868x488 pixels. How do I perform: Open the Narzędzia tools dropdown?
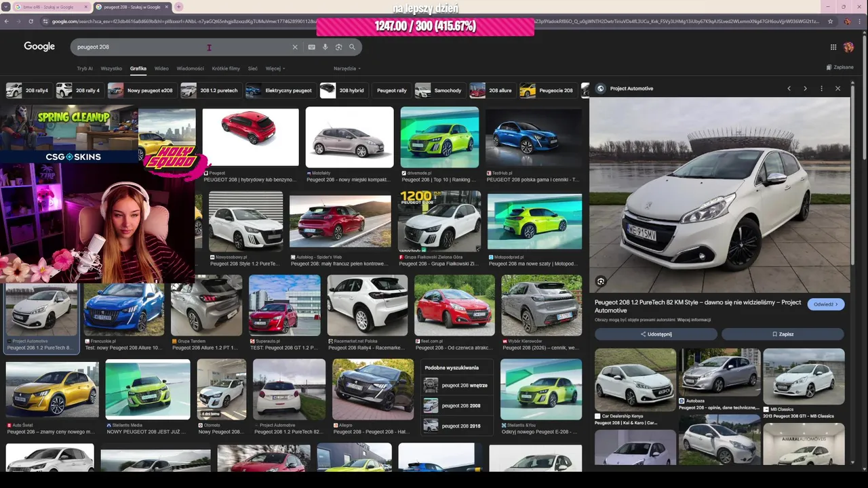click(347, 68)
